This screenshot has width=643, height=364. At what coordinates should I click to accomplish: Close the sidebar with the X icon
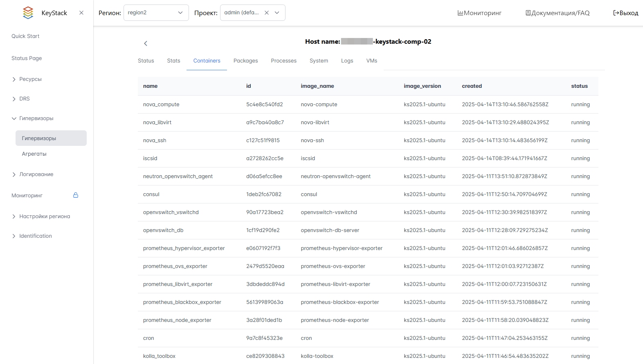81,13
